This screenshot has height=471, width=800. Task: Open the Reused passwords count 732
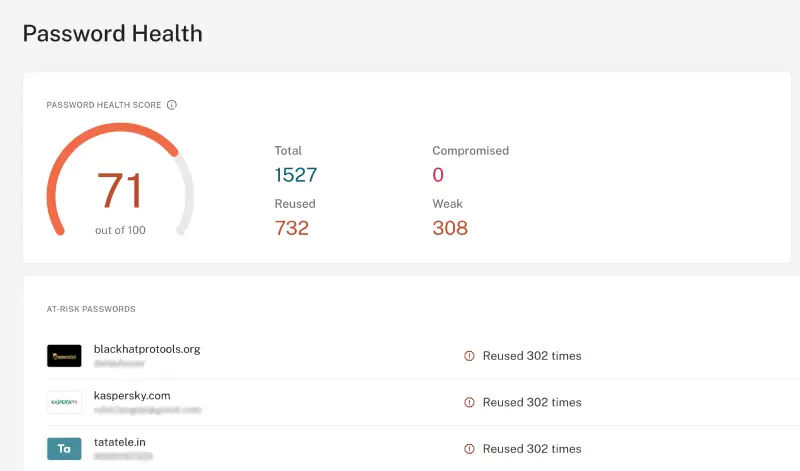point(292,228)
